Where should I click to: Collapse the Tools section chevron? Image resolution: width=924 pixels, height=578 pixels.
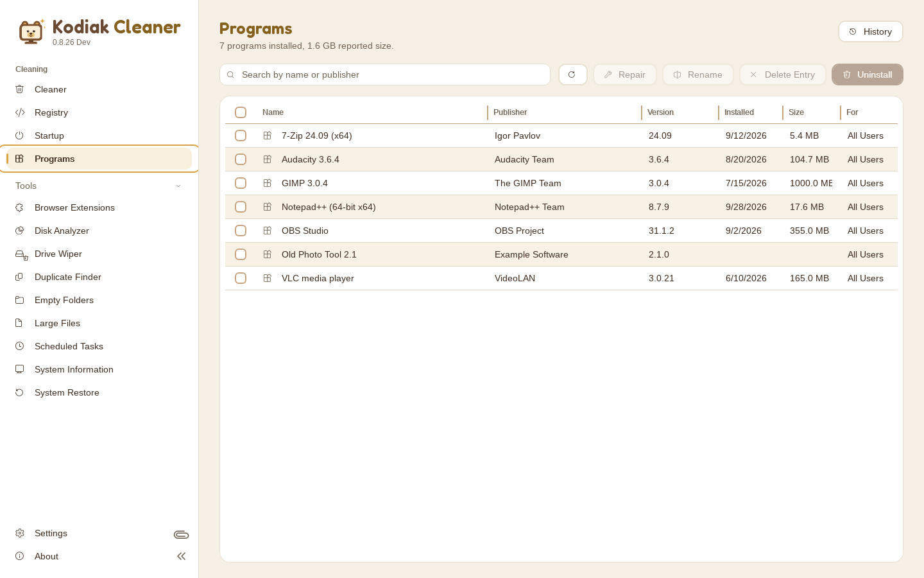coord(178,186)
